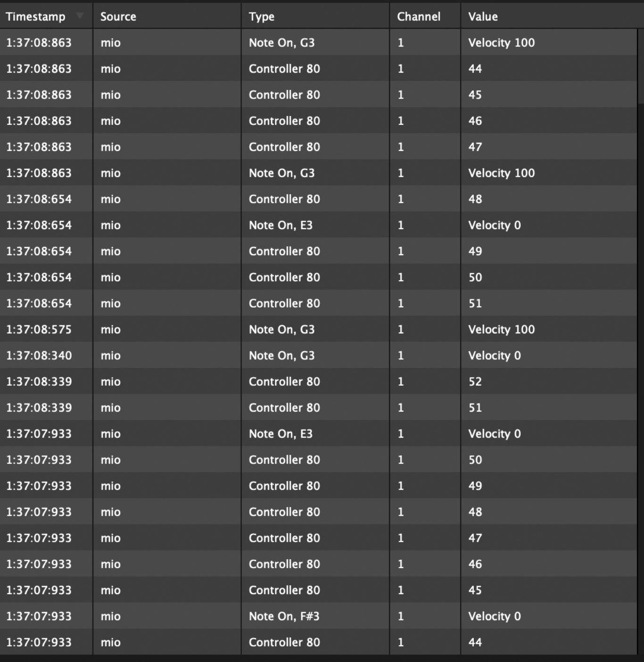The height and width of the screenshot is (662, 644).
Task: Sort events by the Channel column header
Action: click(x=419, y=17)
